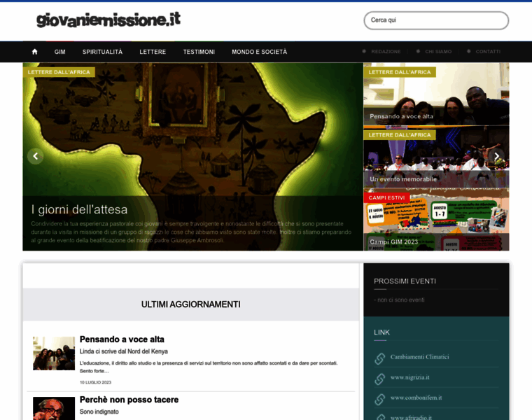This screenshot has width=532, height=420.
Task: Open the giovaniemissione.it logo
Action: point(108,20)
